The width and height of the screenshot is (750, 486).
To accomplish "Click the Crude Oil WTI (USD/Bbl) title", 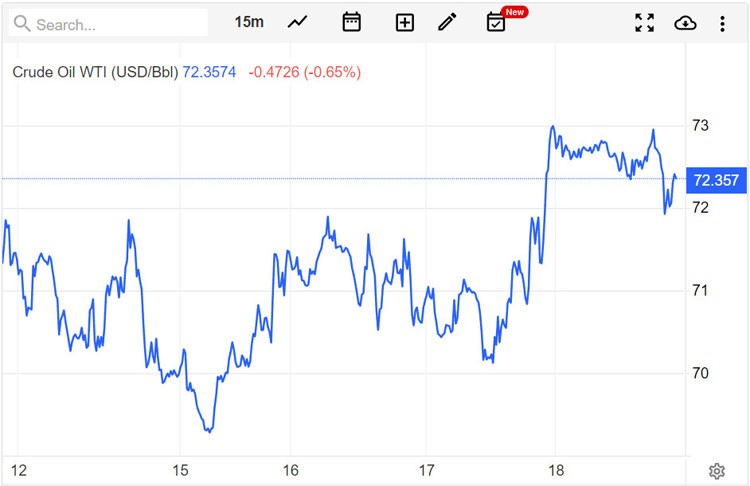I will pyautogui.click(x=95, y=72).
